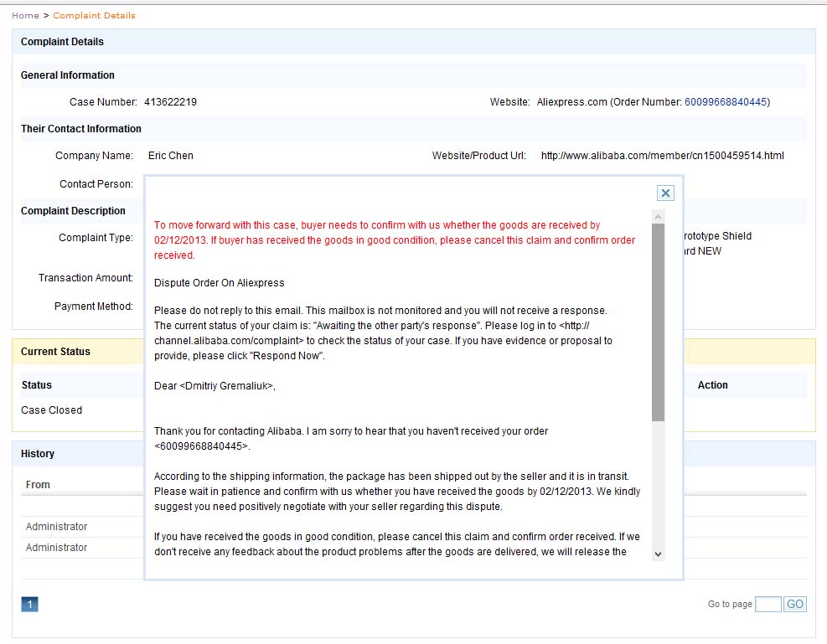The image size is (827, 644).
Task: Click the Current Status section header
Action: [x=55, y=352]
